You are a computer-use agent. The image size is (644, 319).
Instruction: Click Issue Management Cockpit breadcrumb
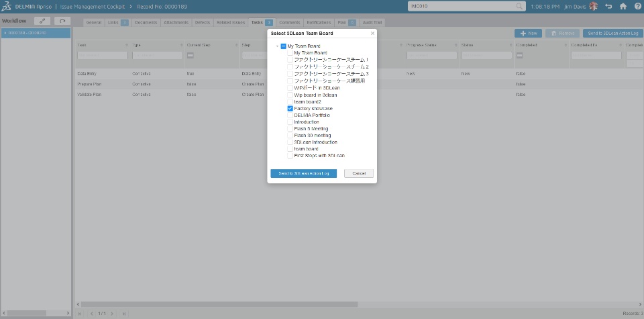click(93, 7)
